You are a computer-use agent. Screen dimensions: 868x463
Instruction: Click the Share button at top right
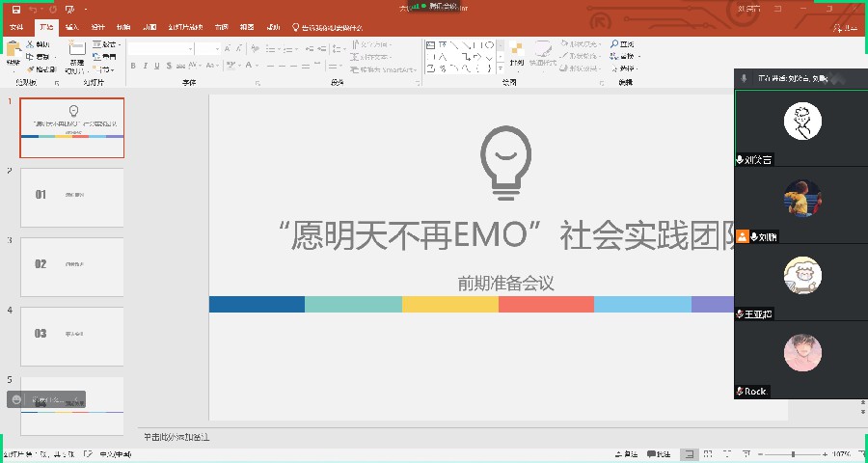(845, 27)
